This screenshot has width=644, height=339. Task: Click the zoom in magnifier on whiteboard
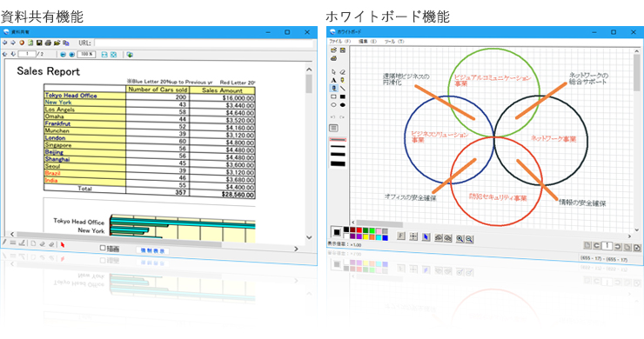[460, 238]
